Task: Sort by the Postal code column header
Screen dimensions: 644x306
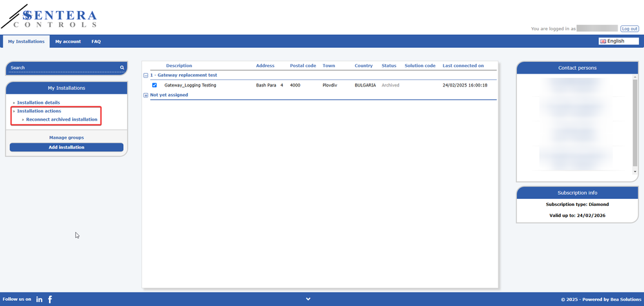Action: click(303, 66)
